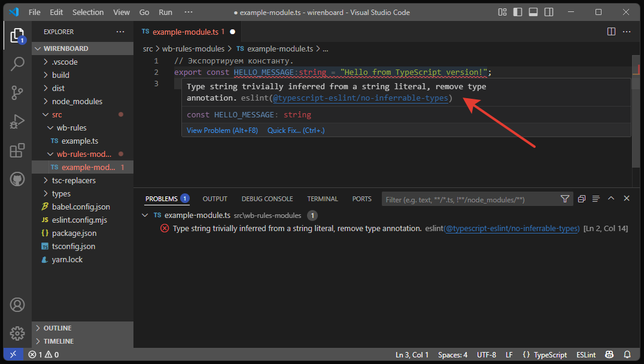644x364 pixels.
Task: Toggle problems table view mode
Action: pos(596,199)
